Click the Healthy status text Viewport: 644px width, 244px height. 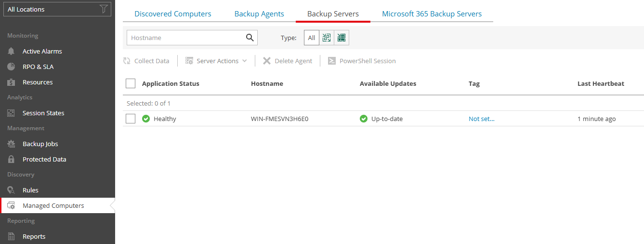165,119
